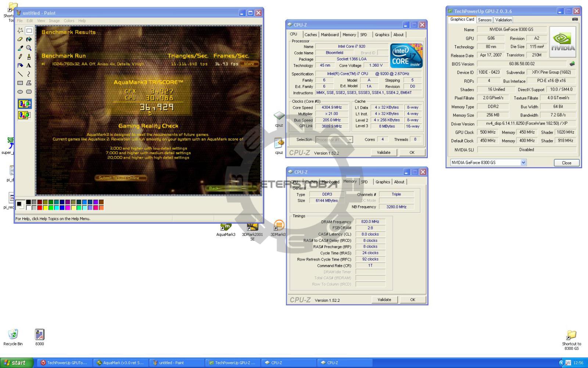
Task: Pick the Airbrush spray can tool
Action: pos(20,65)
